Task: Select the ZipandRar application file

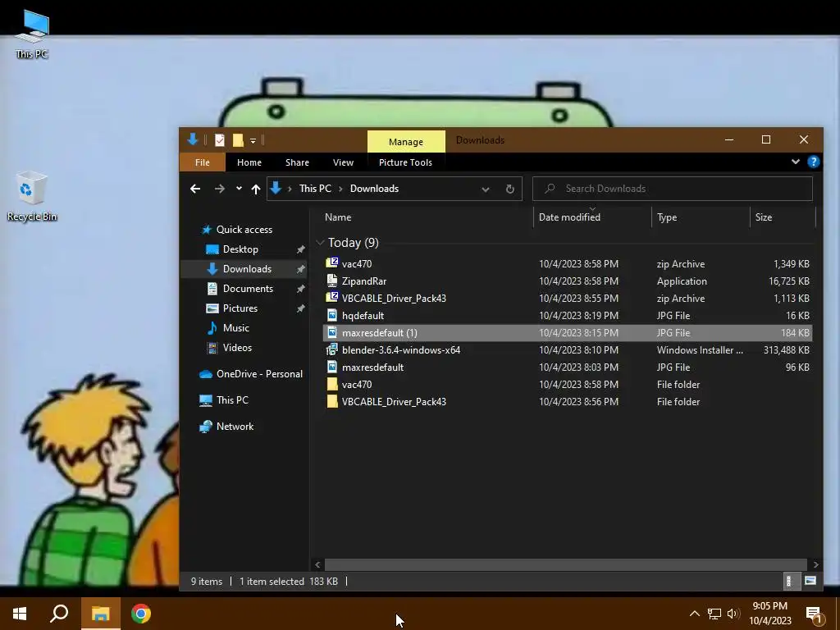Action: point(568,281)
